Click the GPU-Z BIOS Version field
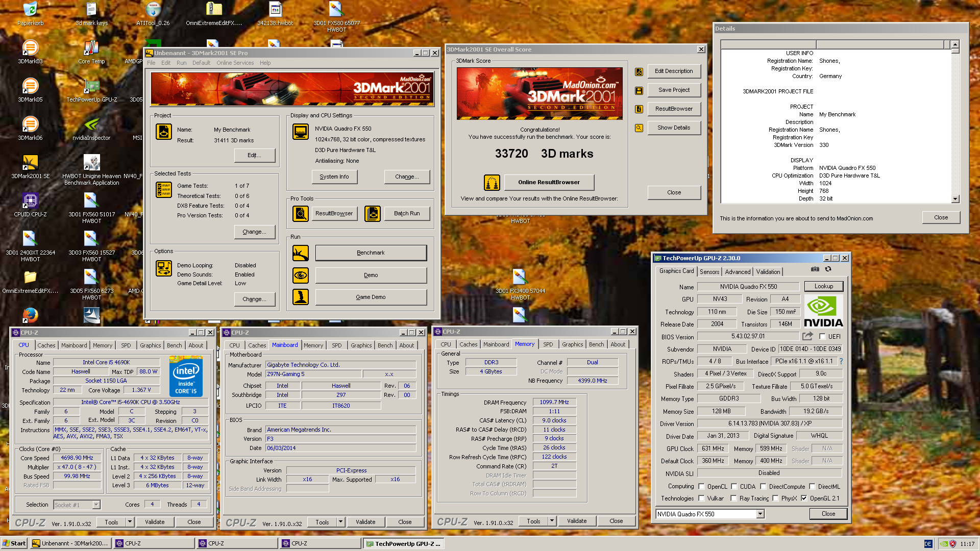The width and height of the screenshot is (980, 551). click(748, 337)
